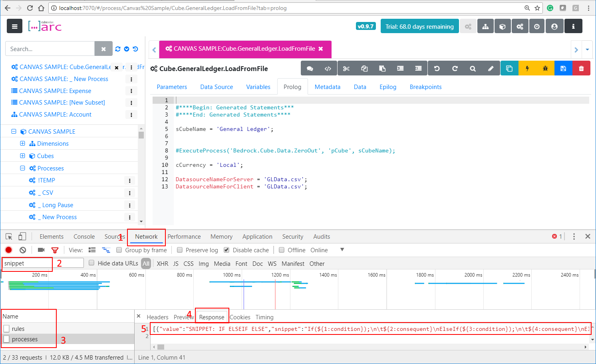Toggle comment using the speech bubble icon
Viewport: 596px width, 364px height.
tap(310, 68)
